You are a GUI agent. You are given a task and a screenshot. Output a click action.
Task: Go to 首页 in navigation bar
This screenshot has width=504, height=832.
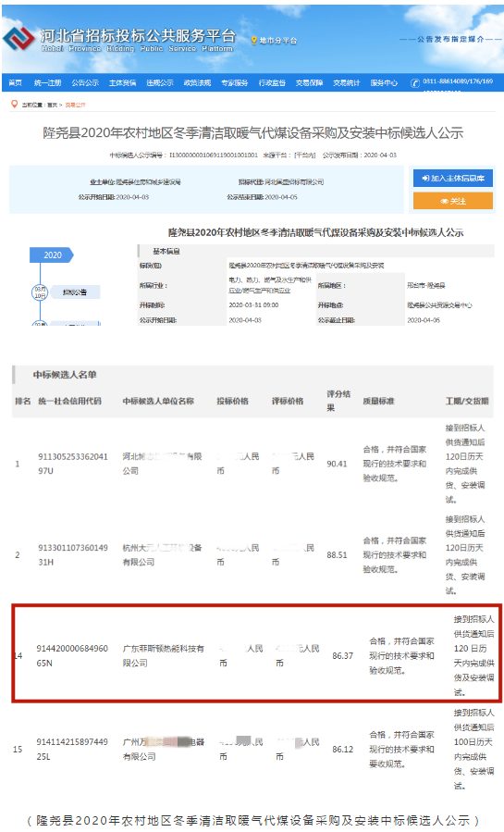16,82
